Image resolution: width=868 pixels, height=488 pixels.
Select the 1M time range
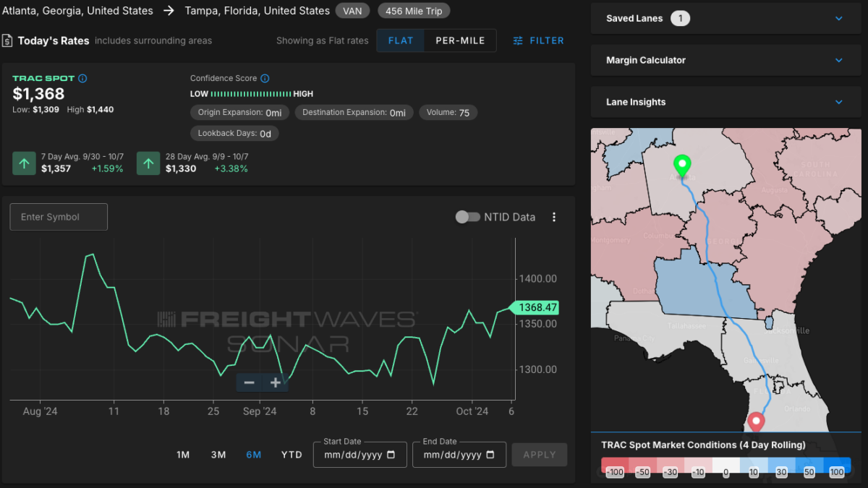183,455
